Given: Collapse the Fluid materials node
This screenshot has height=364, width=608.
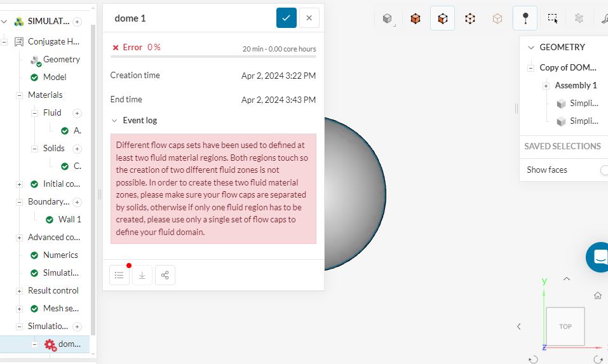Looking at the screenshot, I should point(34,113).
